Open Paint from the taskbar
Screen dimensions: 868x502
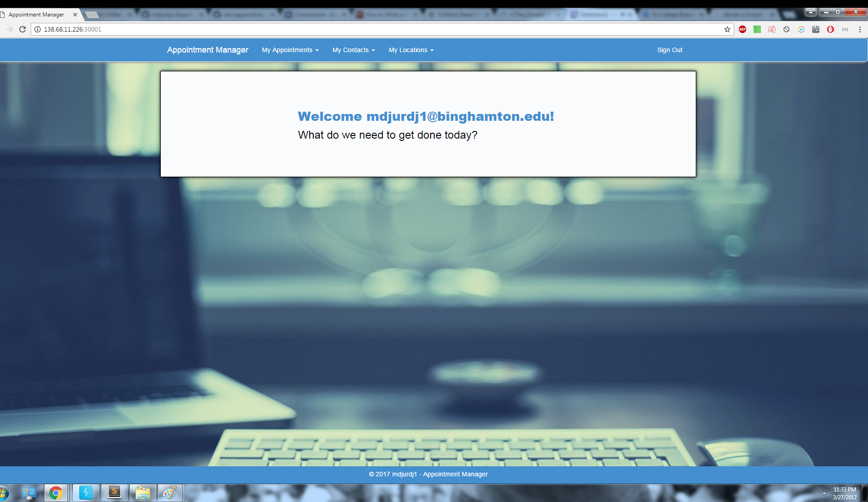[170, 493]
